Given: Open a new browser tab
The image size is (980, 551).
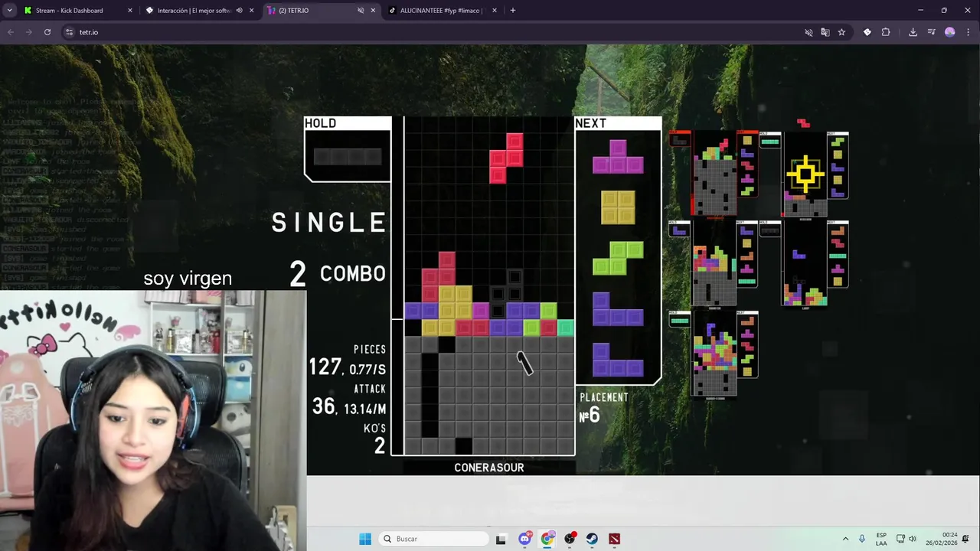Looking at the screenshot, I should [x=512, y=11].
